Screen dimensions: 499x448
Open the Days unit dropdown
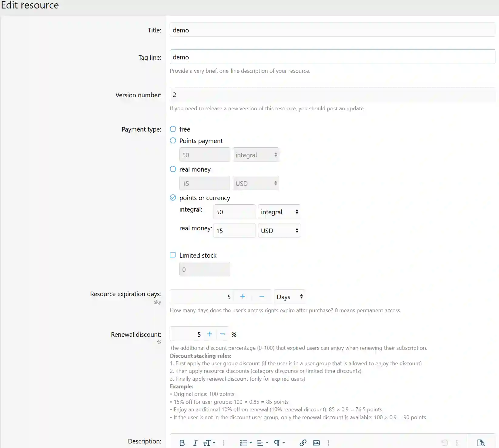point(289,297)
